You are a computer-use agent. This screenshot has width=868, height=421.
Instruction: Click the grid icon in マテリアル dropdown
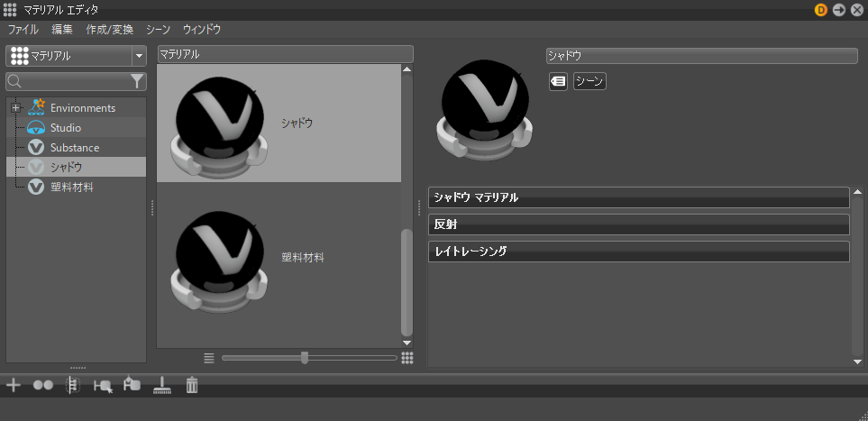[19, 56]
